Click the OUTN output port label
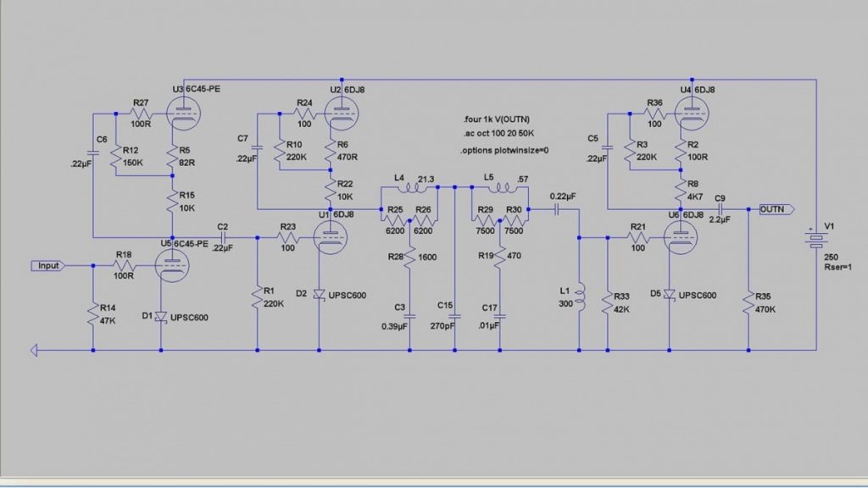The height and width of the screenshot is (488, 868). (776, 209)
